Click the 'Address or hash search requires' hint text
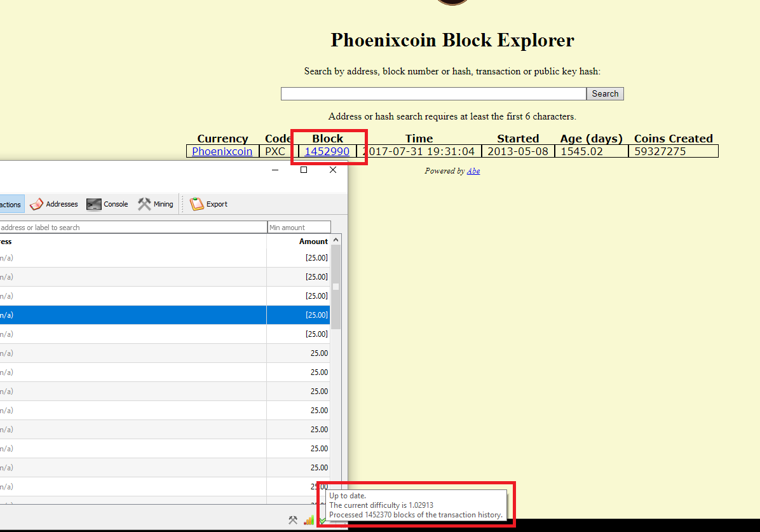 pos(452,116)
